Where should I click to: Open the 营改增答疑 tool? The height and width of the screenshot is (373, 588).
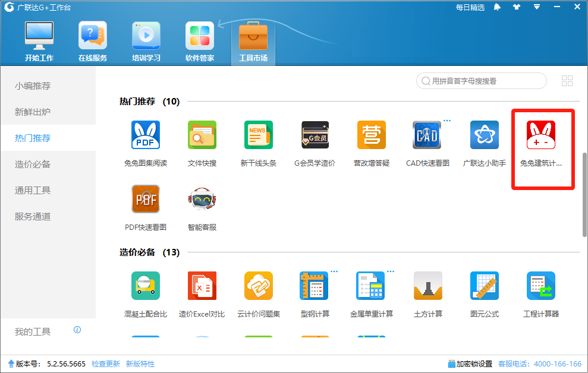371,135
